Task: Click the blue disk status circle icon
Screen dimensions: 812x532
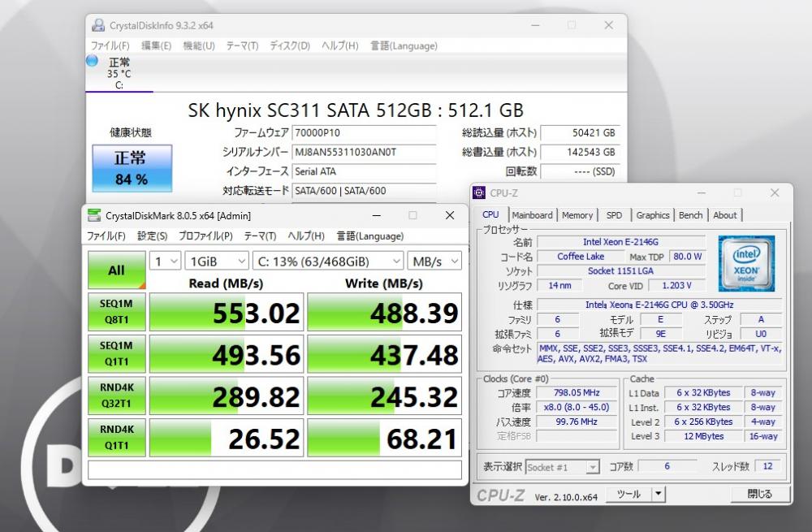Action: (x=93, y=61)
